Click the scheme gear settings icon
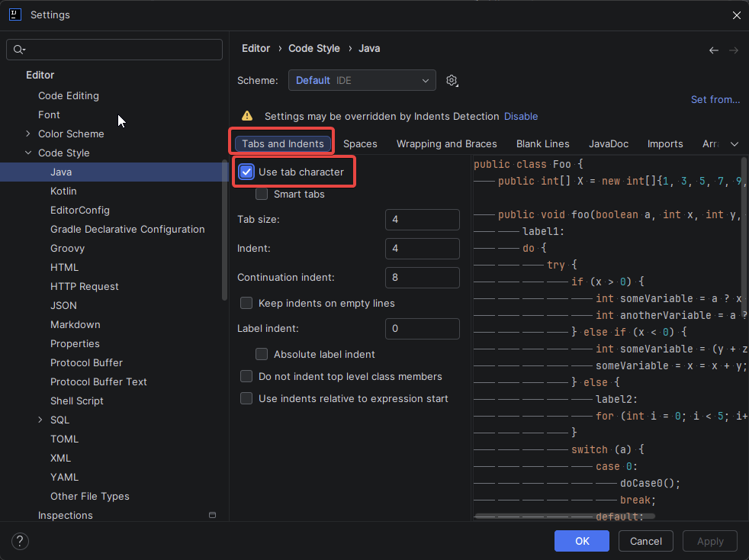The width and height of the screenshot is (749, 560). 452,81
